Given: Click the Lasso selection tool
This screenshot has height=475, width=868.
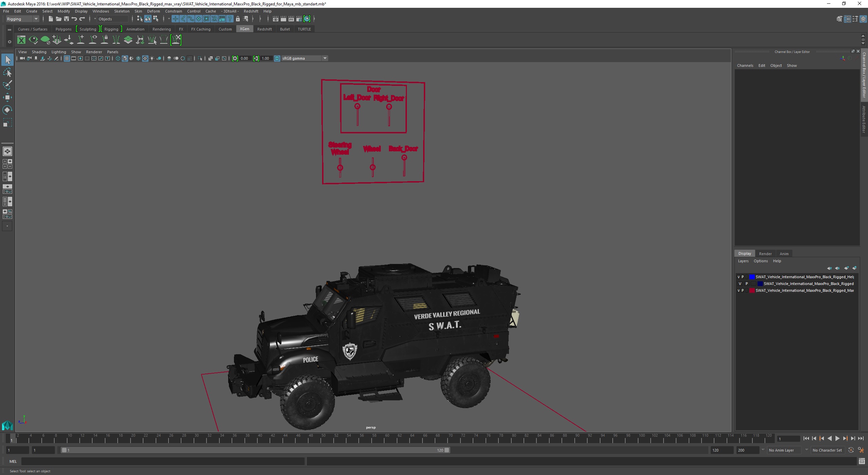Looking at the screenshot, I should [x=7, y=72].
